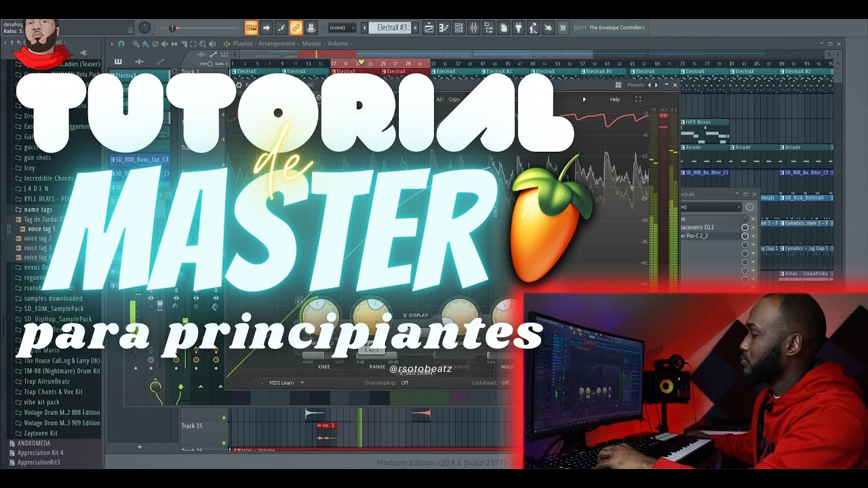Click Copy in the Pro-C 2 header
Screen dimensions: 868x488
[454, 99]
